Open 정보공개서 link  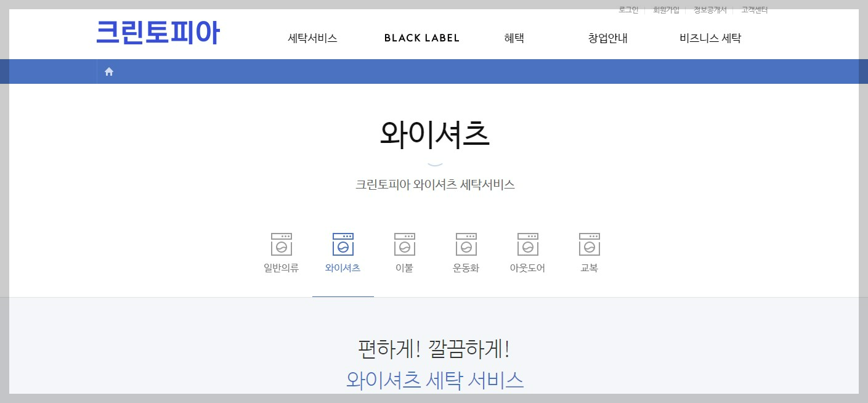click(x=710, y=10)
